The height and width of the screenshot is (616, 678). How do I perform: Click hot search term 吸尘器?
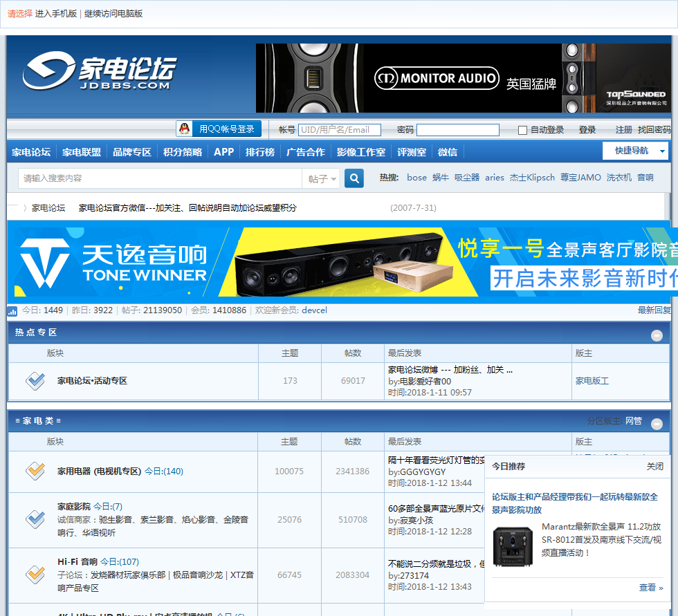point(467,178)
